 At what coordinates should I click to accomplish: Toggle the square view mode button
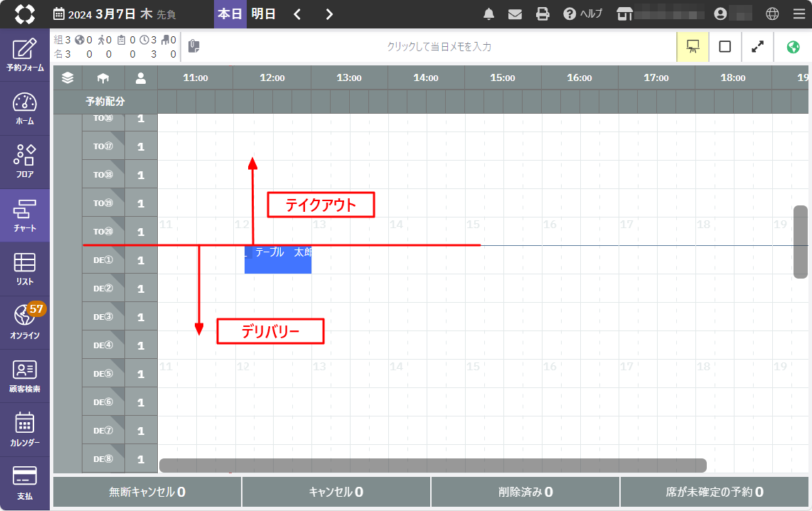click(725, 47)
